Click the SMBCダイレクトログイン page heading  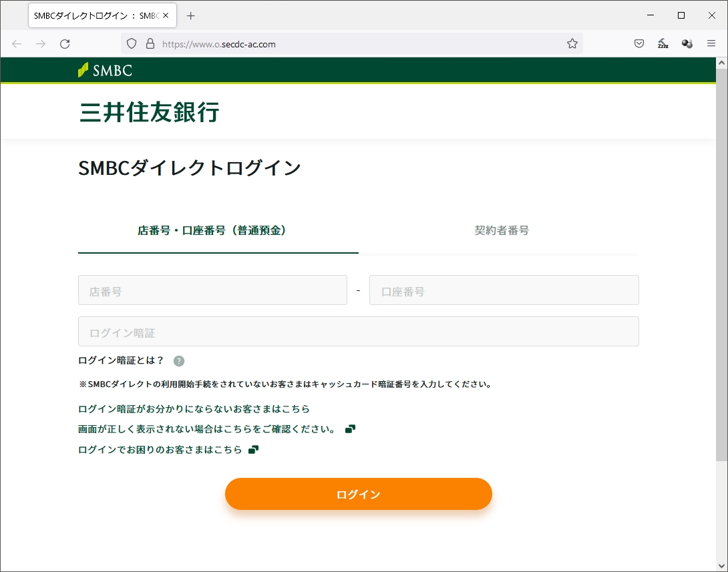point(190,168)
